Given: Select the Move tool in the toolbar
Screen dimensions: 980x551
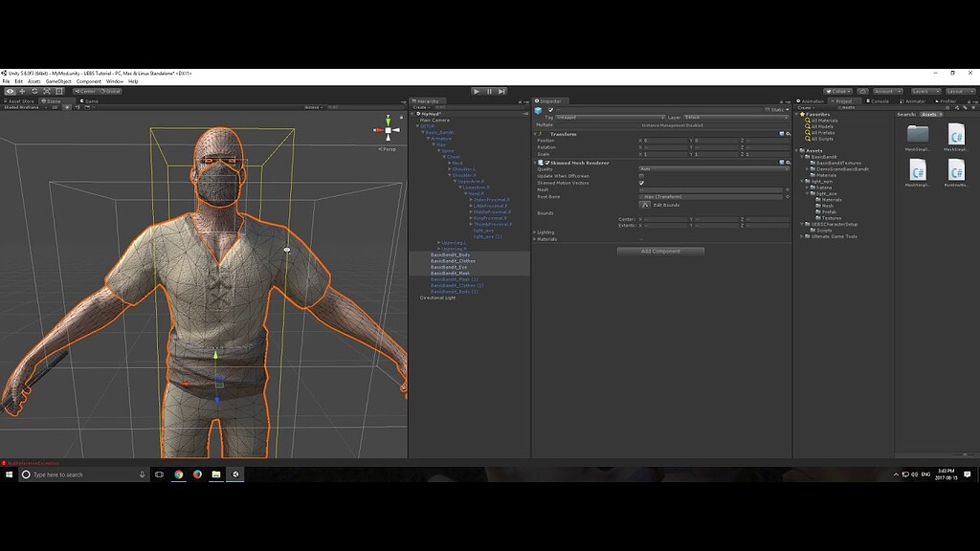Looking at the screenshot, I should pos(22,90).
